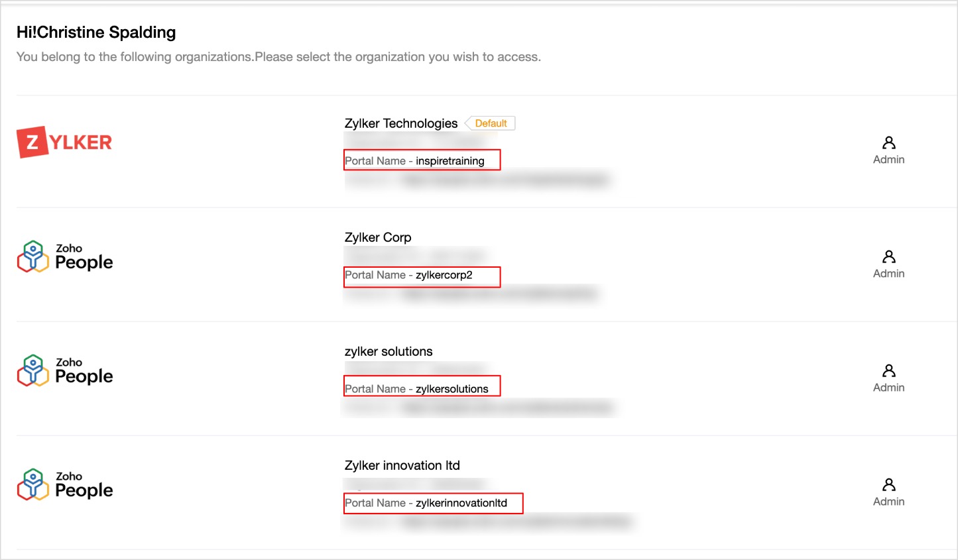
Task: Open the zylker solutions organization
Action: tap(389, 351)
